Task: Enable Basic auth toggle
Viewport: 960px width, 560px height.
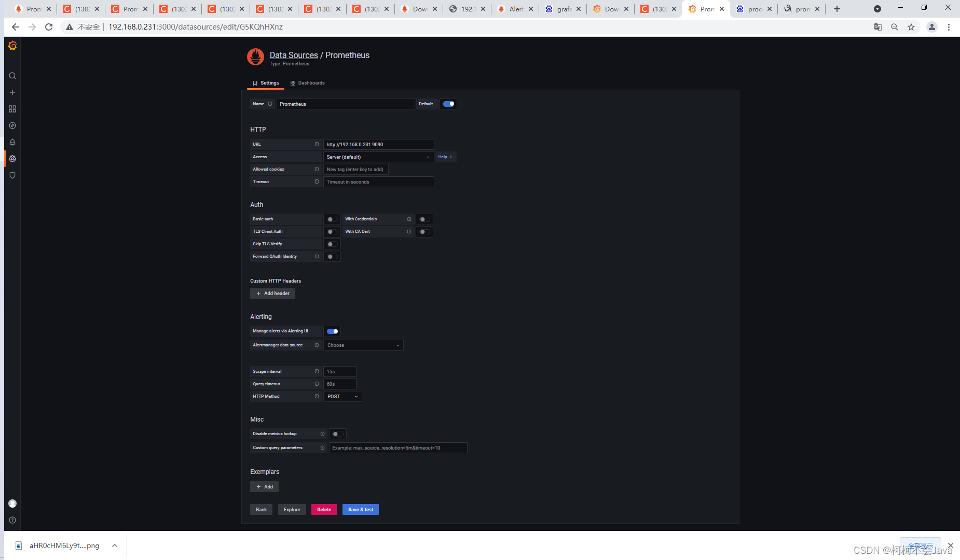Action: pos(332,219)
